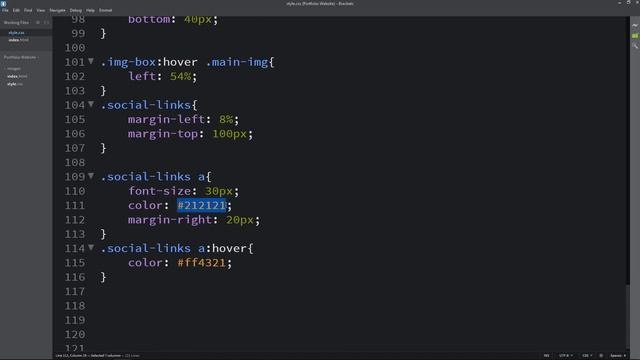Open the CSS language mode dropdown
The width and height of the screenshot is (640, 360).
point(587,356)
